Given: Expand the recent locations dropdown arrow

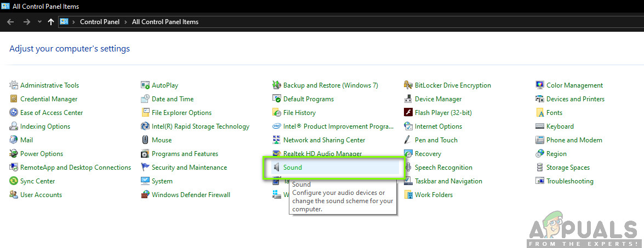Looking at the screenshot, I should [x=39, y=22].
